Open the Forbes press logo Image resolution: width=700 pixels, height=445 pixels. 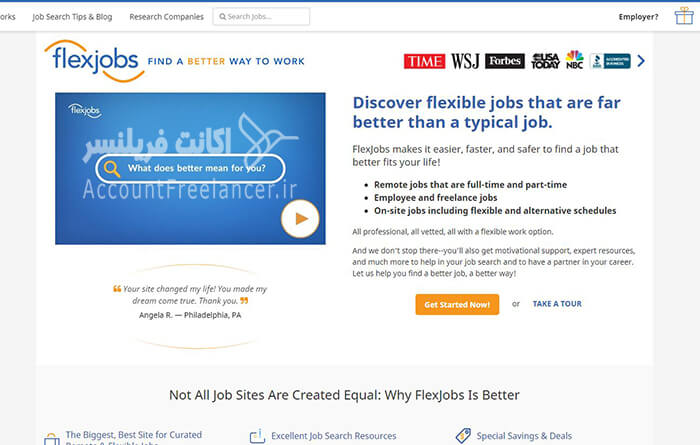point(505,61)
